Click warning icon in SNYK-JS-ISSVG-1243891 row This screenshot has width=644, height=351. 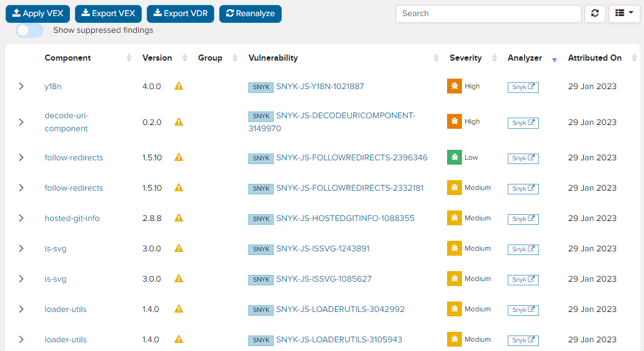179,248
